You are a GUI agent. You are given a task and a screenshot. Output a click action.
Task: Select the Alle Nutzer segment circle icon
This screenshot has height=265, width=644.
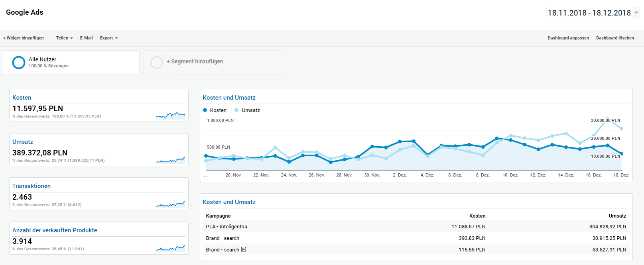[x=19, y=63]
